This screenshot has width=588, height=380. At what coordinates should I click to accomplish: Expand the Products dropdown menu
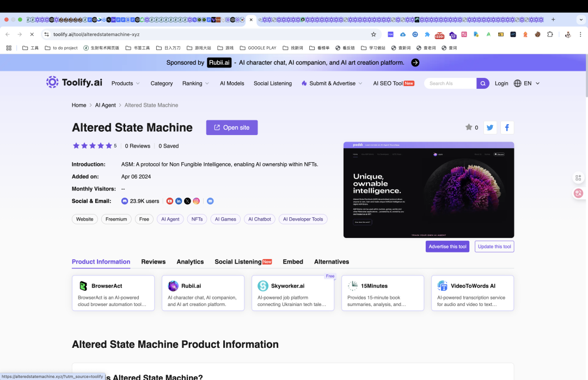point(126,83)
